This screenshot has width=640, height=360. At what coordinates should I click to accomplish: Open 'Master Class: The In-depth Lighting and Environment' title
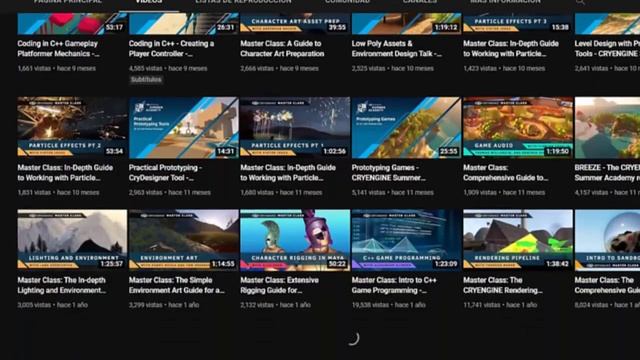tap(62, 285)
